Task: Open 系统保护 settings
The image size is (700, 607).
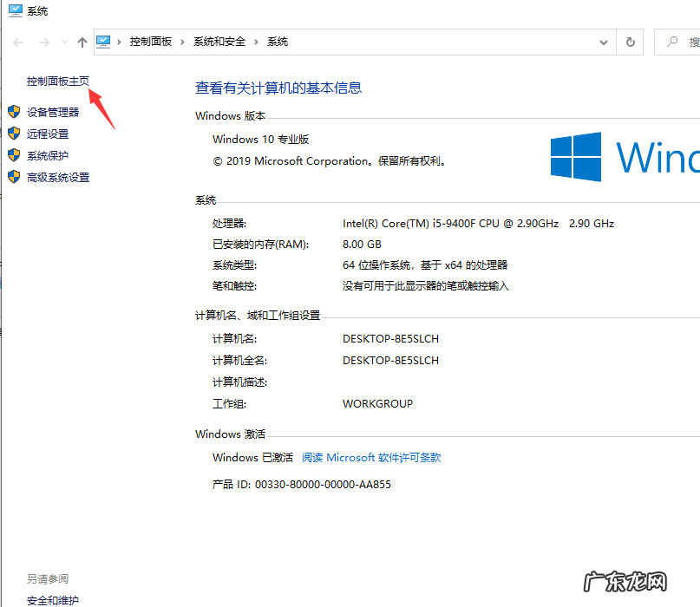Action: [x=50, y=155]
